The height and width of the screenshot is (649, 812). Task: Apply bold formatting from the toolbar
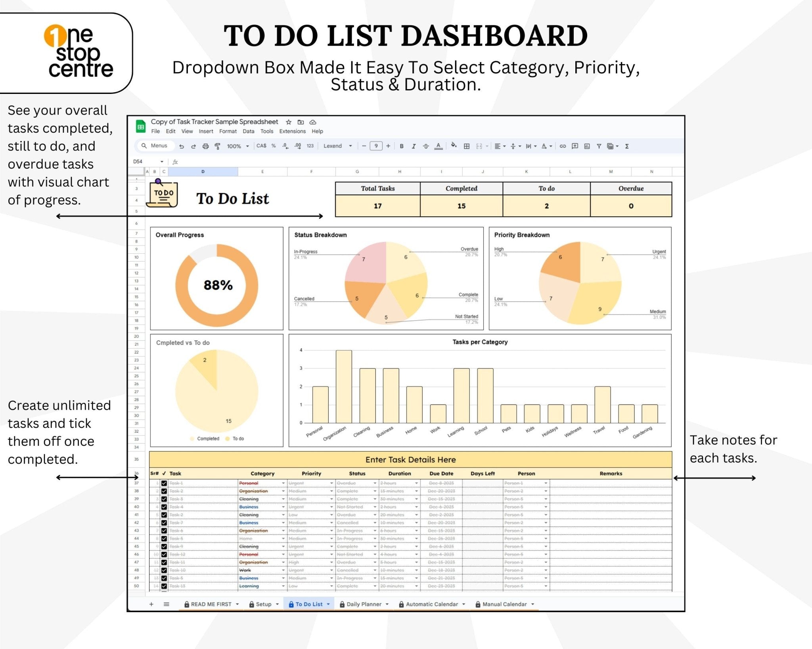402,146
